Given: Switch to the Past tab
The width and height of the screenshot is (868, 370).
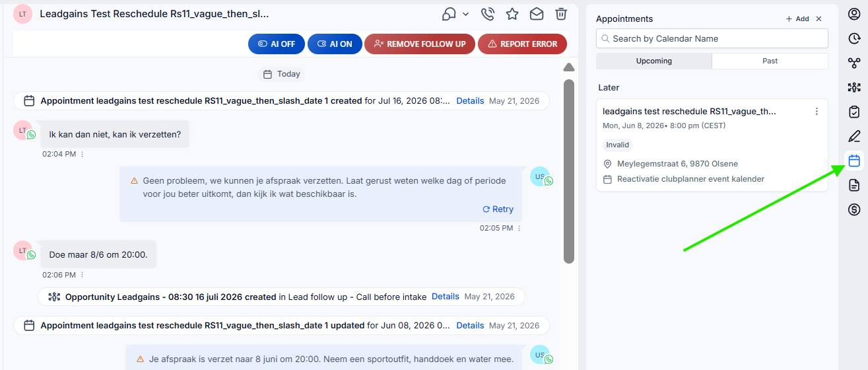Looking at the screenshot, I should click(x=770, y=61).
